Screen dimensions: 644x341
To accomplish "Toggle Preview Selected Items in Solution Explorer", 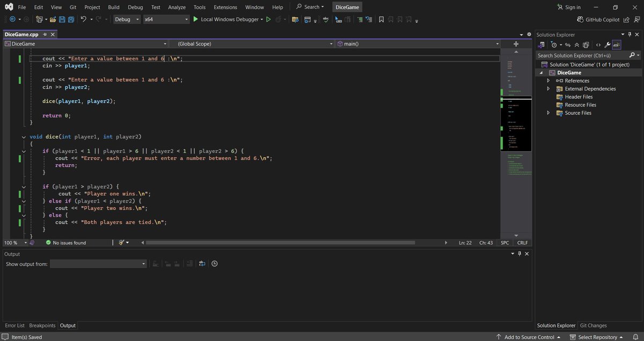I will click(x=617, y=45).
